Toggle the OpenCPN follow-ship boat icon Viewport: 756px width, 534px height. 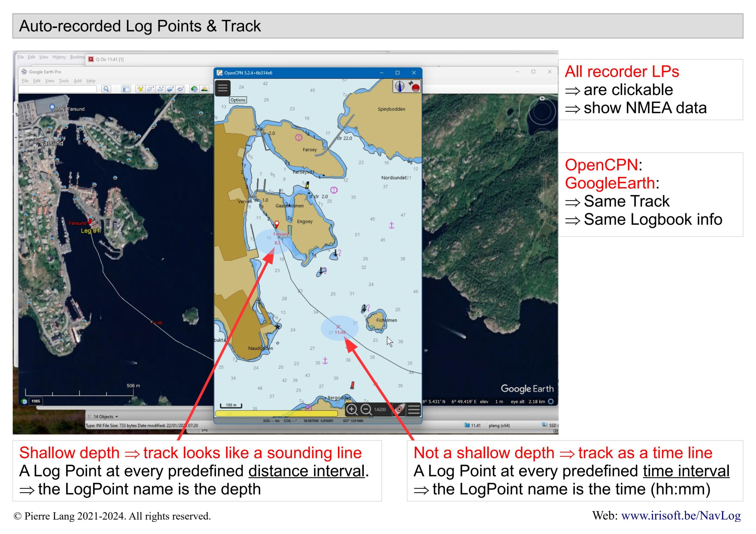click(x=399, y=409)
